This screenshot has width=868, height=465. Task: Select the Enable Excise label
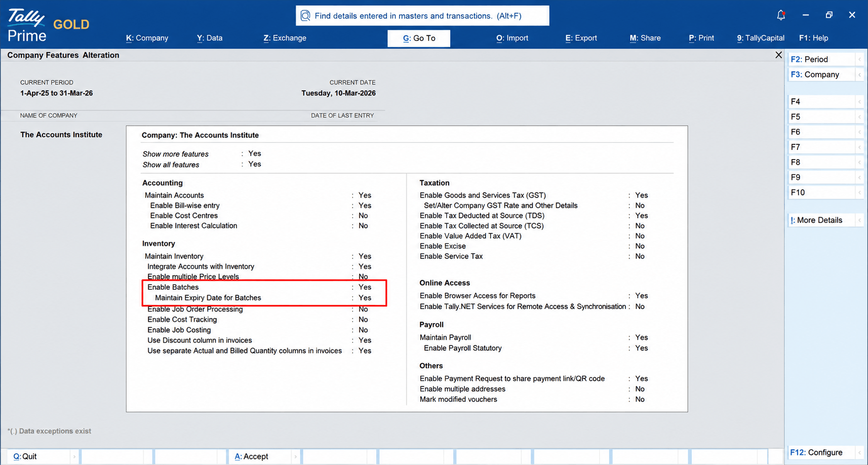443,246
